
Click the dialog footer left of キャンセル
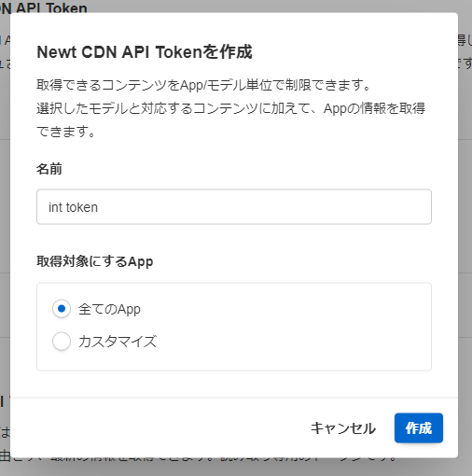click(x=156, y=428)
